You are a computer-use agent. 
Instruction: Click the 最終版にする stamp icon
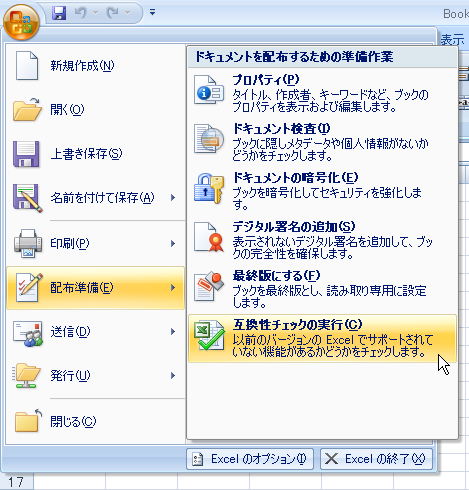click(x=209, y=286)
